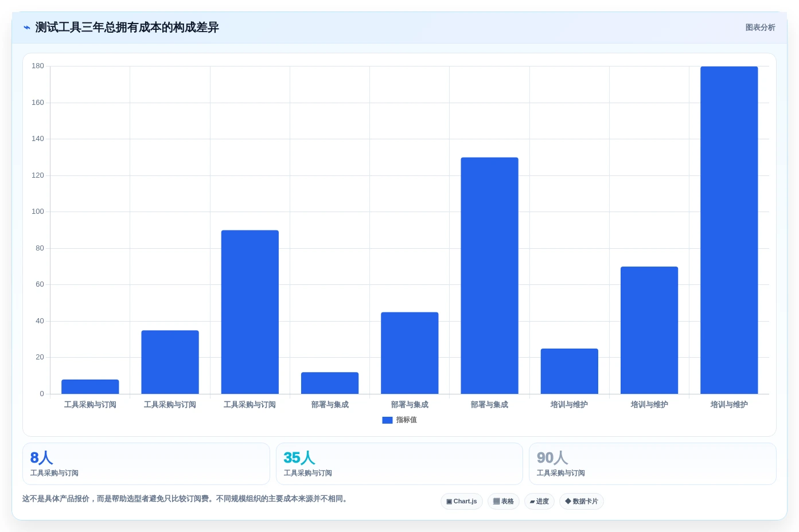Click the "60" y-axis tick label
799x532 pixels.
pyautogui.click(x=40, y=284)
